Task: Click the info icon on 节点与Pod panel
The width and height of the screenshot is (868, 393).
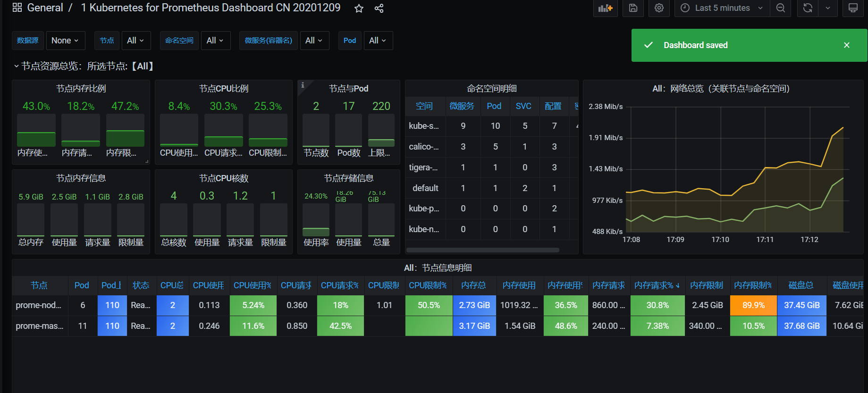Action: [x=303, y=85]
